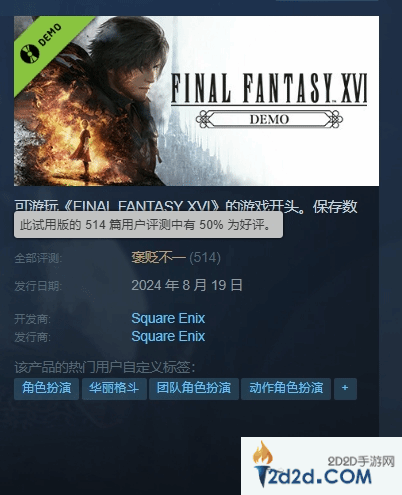Open the Square Enix developer link

(168, 318)
